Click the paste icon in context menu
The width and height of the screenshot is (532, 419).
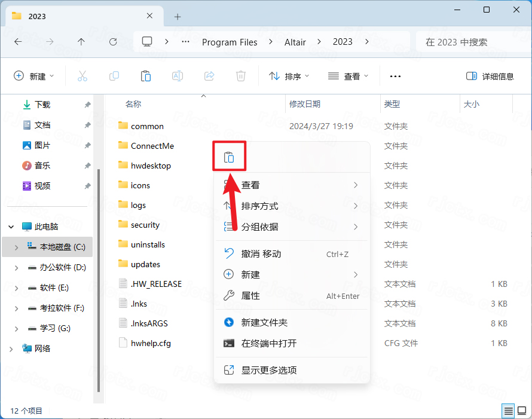[229, 158]
